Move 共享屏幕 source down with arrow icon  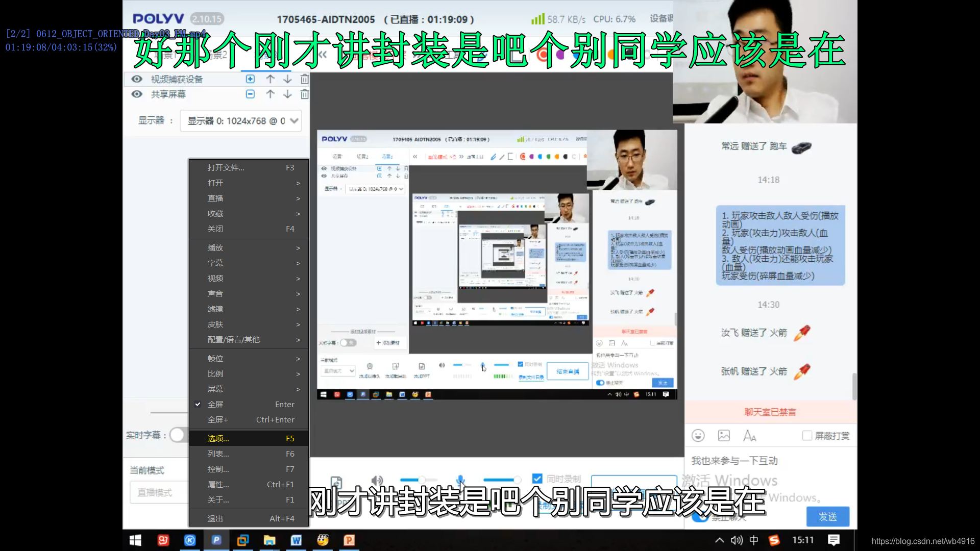click(x=287, y=94)
